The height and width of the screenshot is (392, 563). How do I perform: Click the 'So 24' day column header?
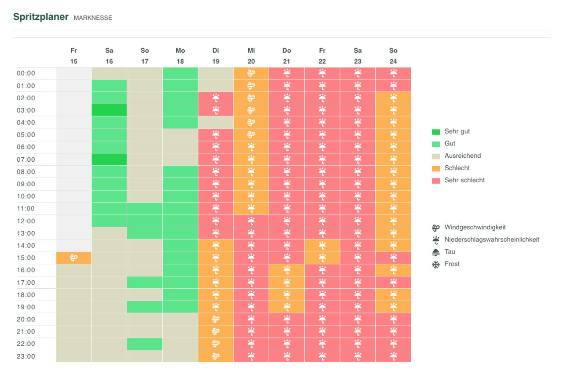393,56
